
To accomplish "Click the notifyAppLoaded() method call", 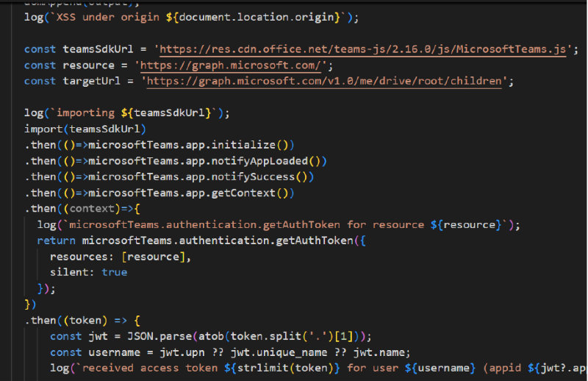I will (x=278, y=161).
